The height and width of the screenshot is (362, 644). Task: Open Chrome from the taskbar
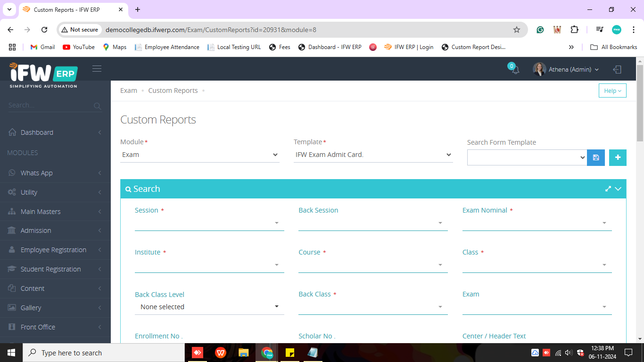[267, 353]
